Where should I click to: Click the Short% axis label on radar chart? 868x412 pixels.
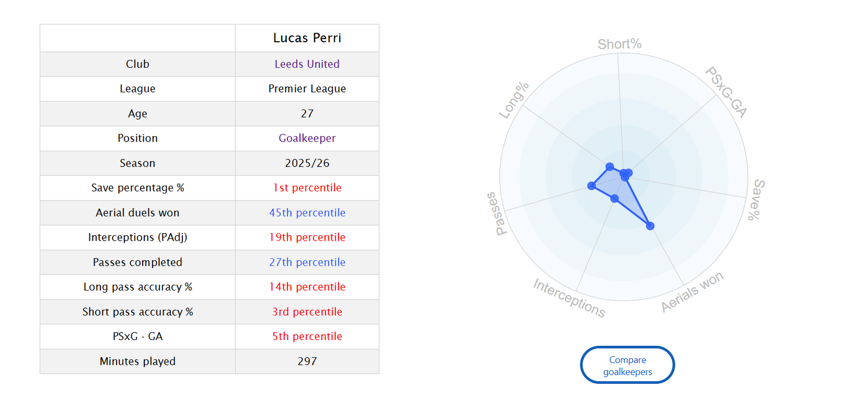620,44
